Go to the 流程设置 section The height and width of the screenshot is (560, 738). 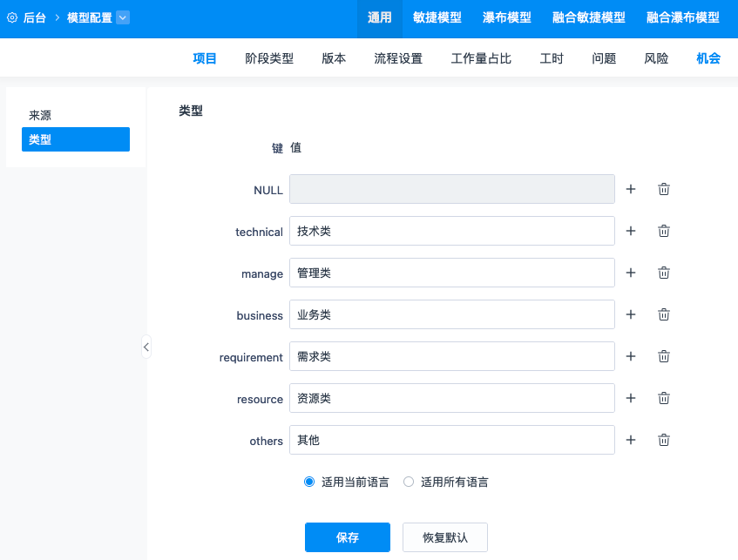point(398,58)
